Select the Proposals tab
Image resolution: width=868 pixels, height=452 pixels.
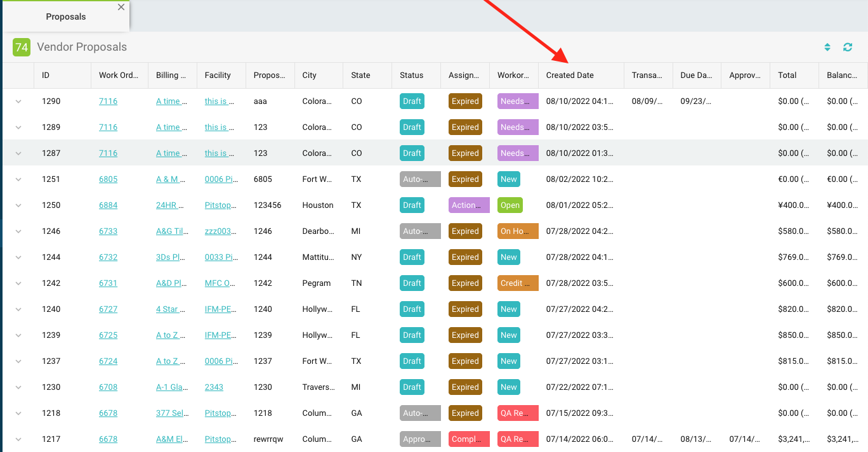66,16
